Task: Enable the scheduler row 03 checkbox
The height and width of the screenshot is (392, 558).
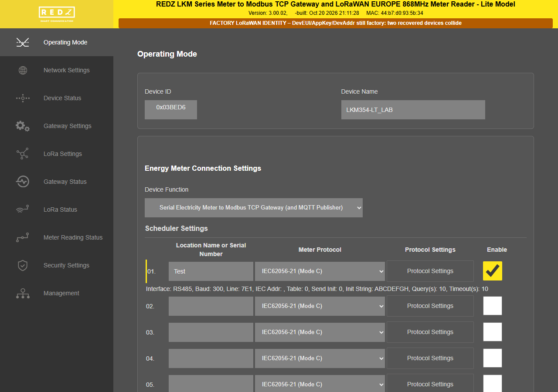Action: coord(493,332)
